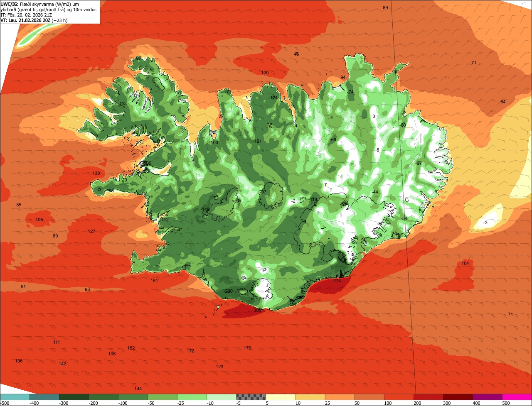The image size is (532, 406).
Task: Click the '-500' legend label
Action: [x=5, y=403]
